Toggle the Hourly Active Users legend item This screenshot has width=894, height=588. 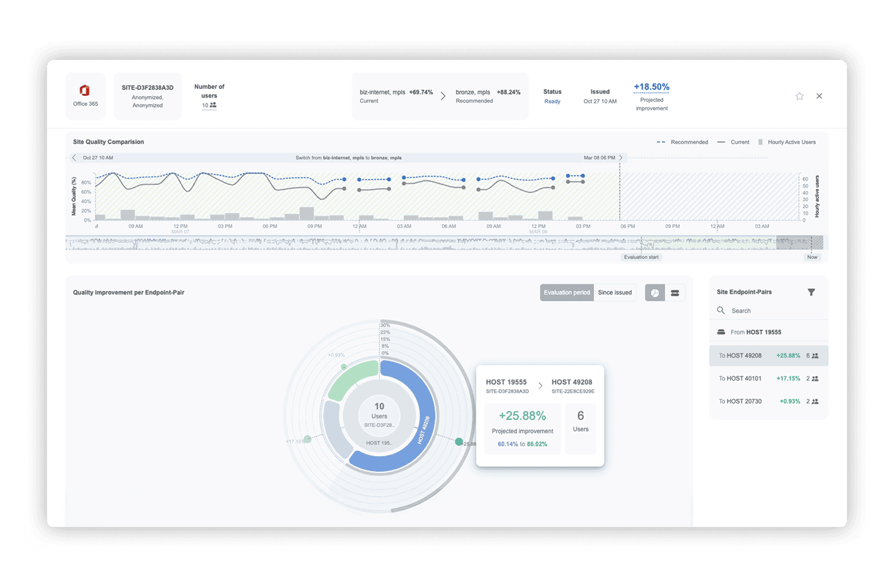coord(788,142)
